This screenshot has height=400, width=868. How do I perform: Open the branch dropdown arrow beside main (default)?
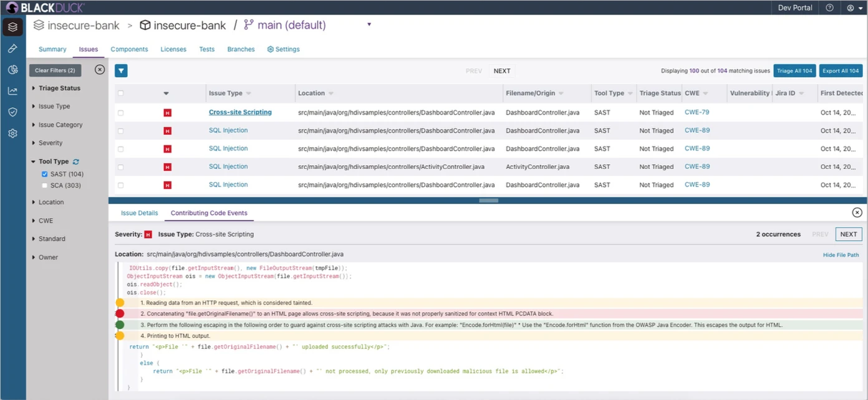(369, 25)
